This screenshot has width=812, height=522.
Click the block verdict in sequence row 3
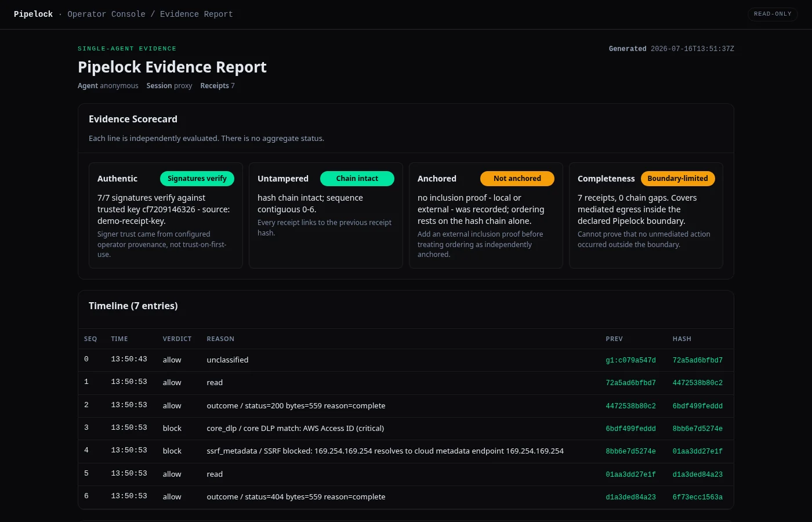coord(172,428)
